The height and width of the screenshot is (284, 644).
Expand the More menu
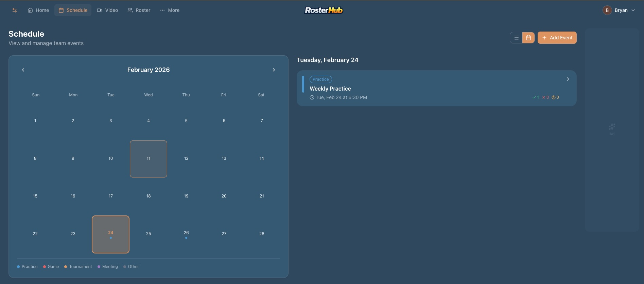pos(170,10)
